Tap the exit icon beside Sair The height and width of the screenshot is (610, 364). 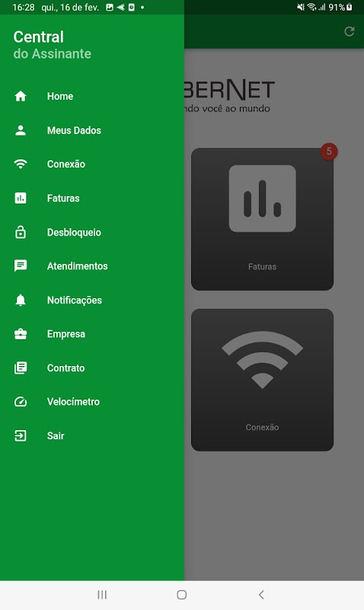click(21, 435)
